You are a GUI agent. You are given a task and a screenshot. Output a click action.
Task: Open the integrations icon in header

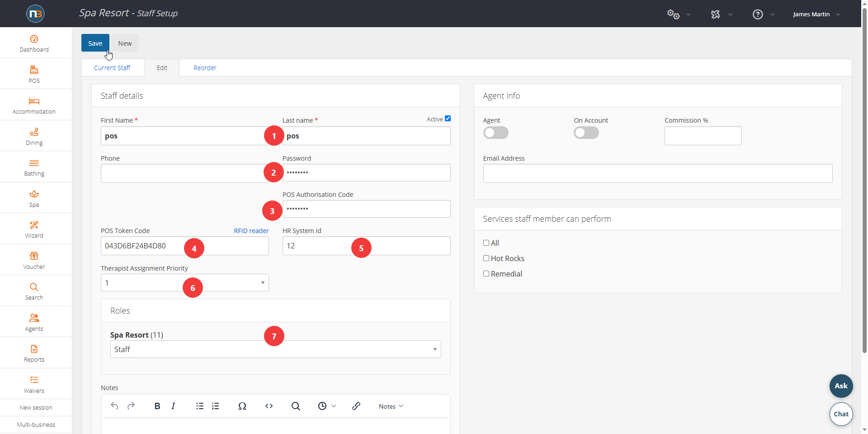click(x=715, y=14)
